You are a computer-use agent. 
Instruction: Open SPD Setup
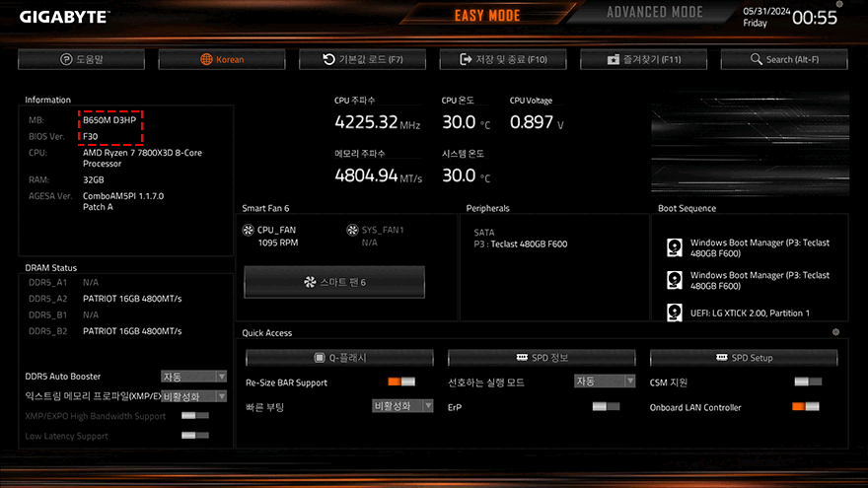[x=744, y=358]
